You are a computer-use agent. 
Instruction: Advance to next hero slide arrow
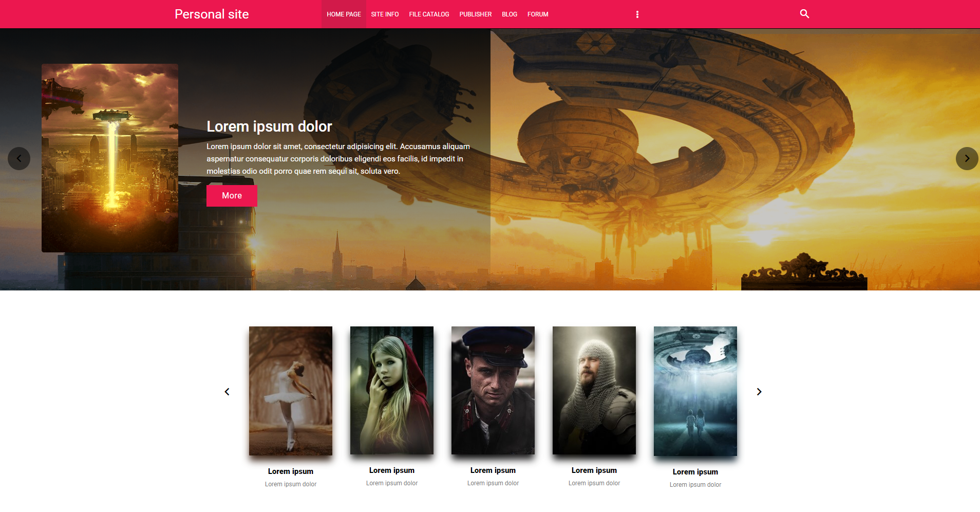[x=967, y=158]
